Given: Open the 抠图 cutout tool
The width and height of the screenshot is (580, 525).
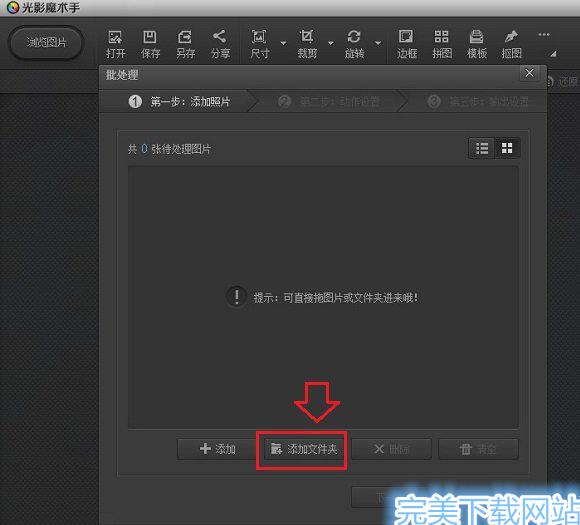Looking at the screenshot, I should [511, 44].
